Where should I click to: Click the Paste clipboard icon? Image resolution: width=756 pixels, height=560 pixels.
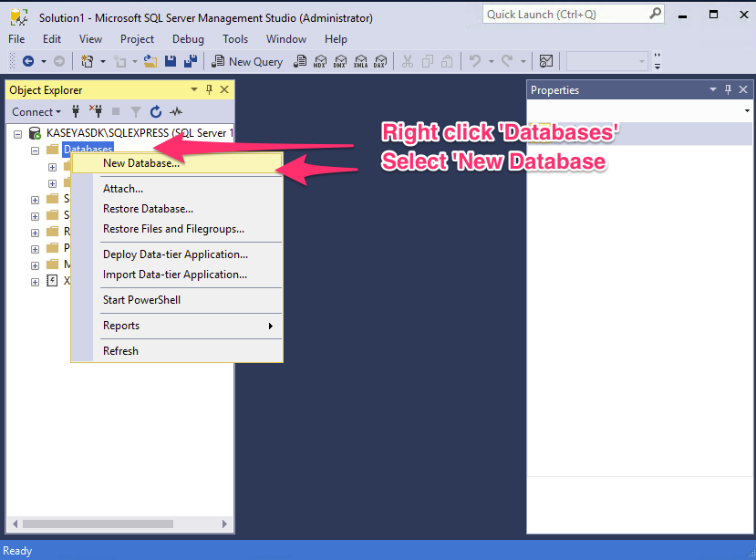tap(448, 61)
